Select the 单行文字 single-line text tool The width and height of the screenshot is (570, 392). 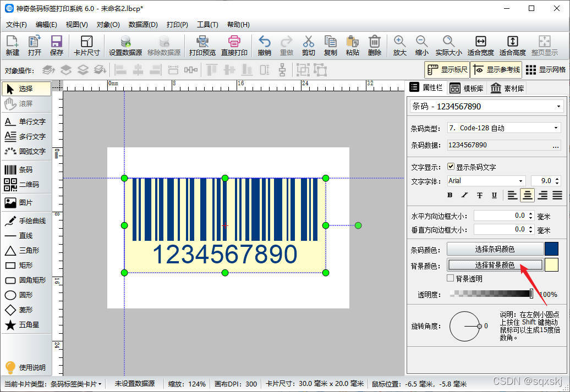point(26,122)
